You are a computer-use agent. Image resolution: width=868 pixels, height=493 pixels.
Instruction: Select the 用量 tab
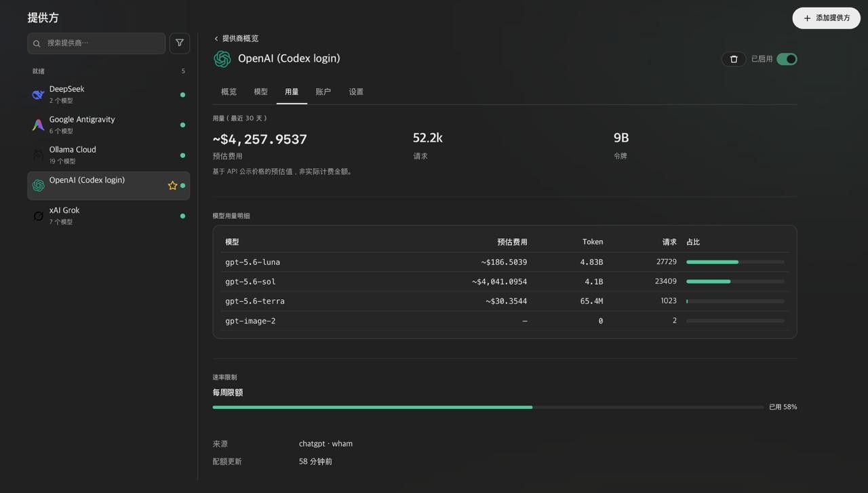[x=292, y=92]
